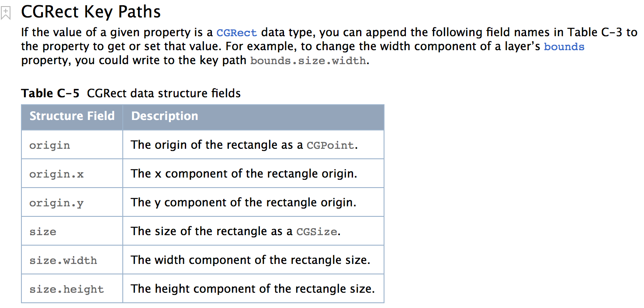The height and width of the screenshot is (308, 644).
Task: Click the width component description text
Action: point(250,260)
